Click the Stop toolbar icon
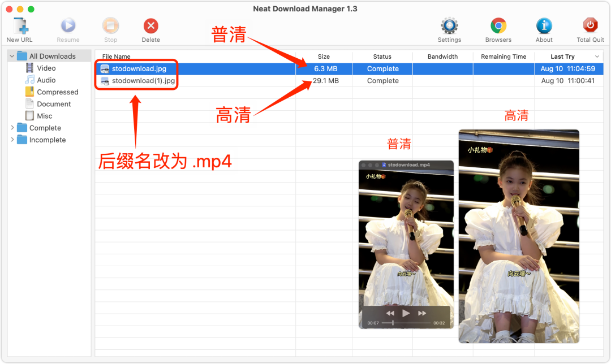611x364 pixels. (111, 26)
